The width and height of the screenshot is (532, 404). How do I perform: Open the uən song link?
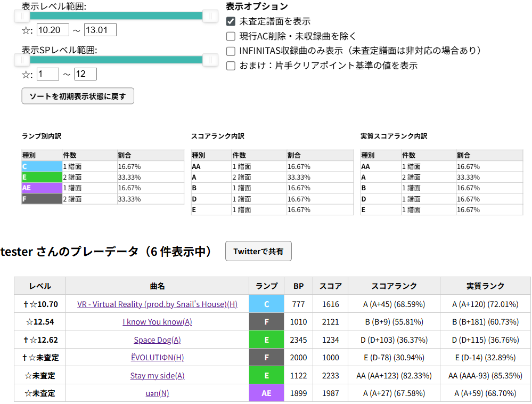click(157, 393)
